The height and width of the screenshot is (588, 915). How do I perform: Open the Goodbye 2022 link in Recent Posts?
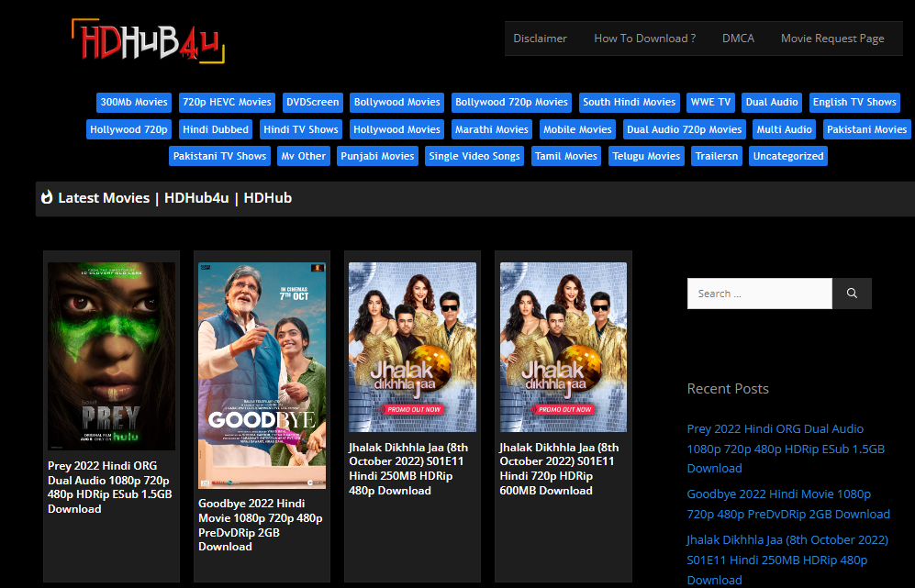(x=788, y=504)
